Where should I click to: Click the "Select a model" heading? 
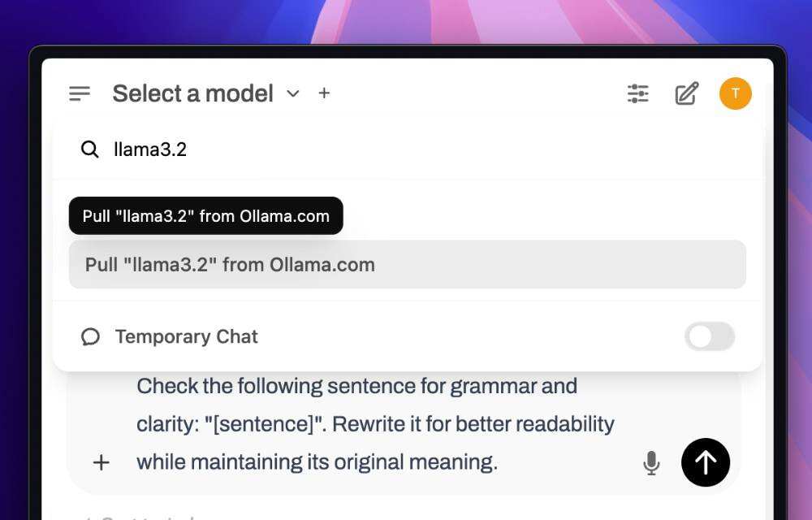192,93
